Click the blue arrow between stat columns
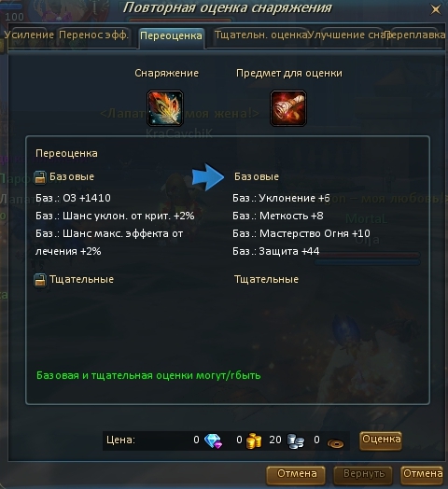 208,176
